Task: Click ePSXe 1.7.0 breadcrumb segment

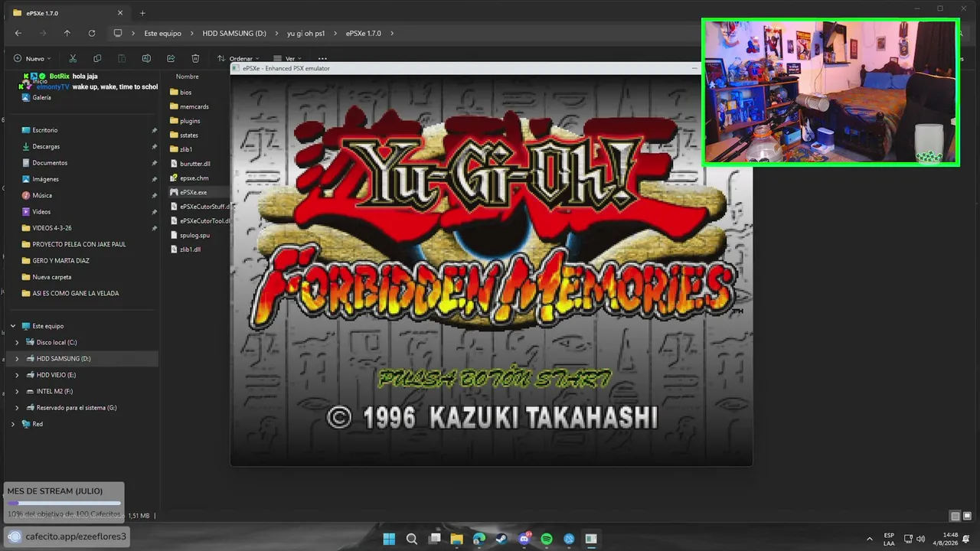Action: (x=363, y=33)
